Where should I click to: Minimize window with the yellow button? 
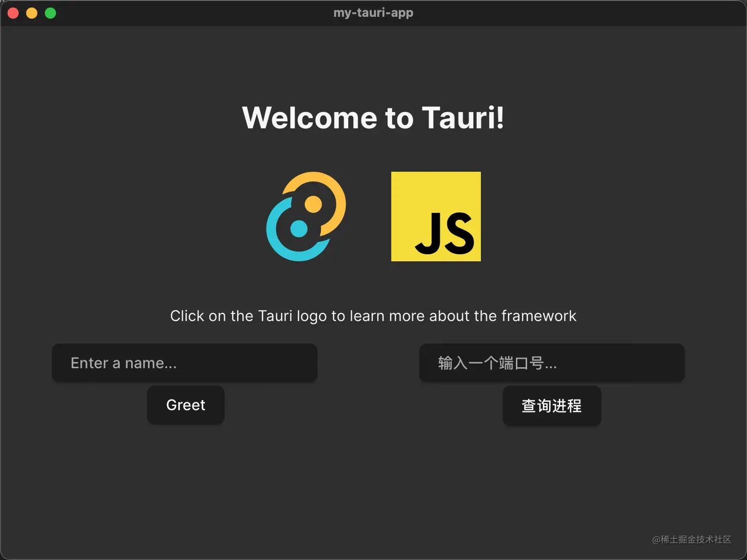click(x=32, y=13)
